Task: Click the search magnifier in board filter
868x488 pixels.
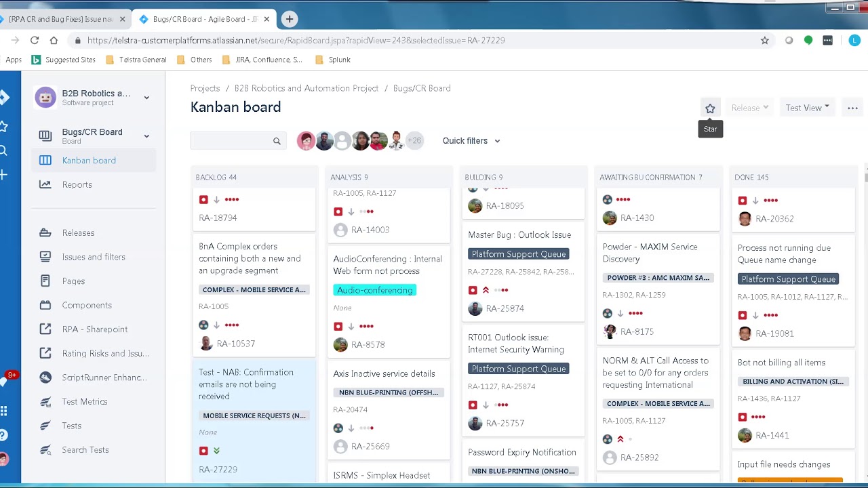Action: click(277, 141)
